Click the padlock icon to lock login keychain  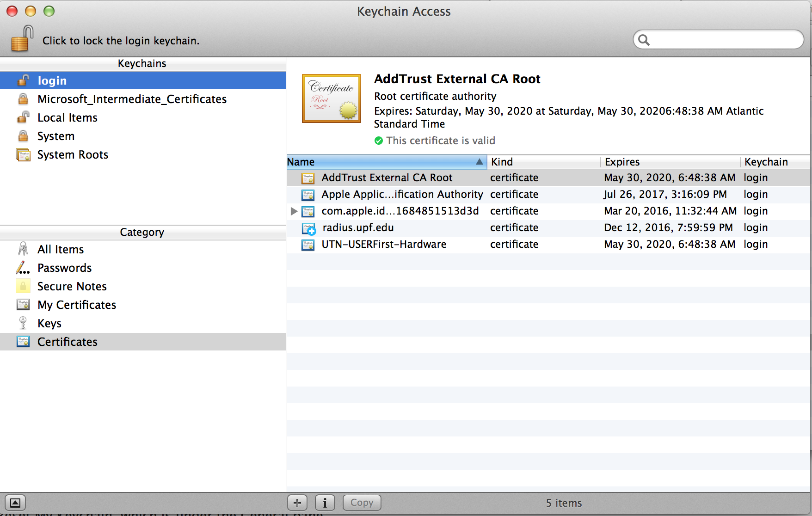pyautogui.click(x=22, y=39)
